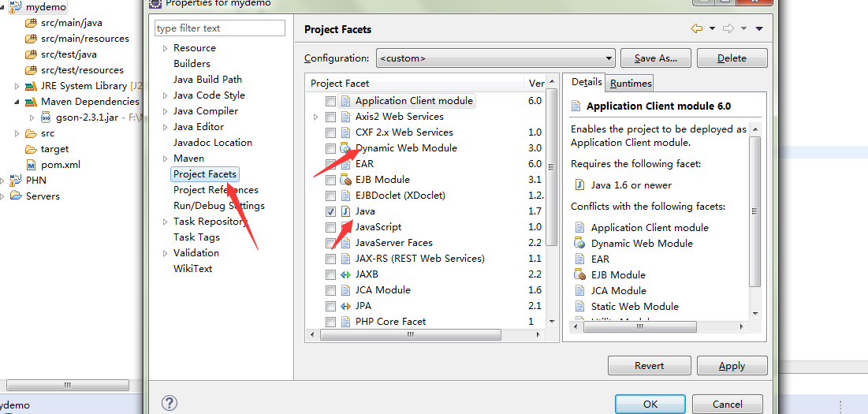Click the Maven Dependencies library icon

point(31,102)
